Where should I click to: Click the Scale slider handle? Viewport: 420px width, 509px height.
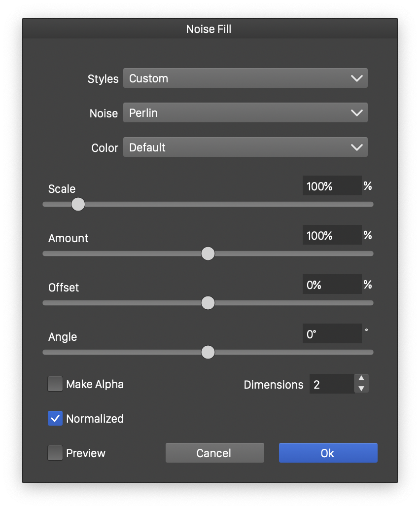(78, 204)
